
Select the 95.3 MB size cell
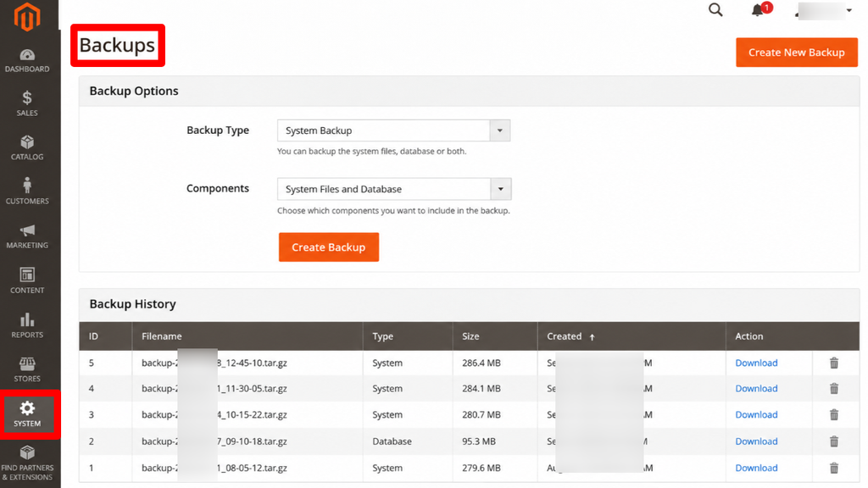[x=479, y=441]
